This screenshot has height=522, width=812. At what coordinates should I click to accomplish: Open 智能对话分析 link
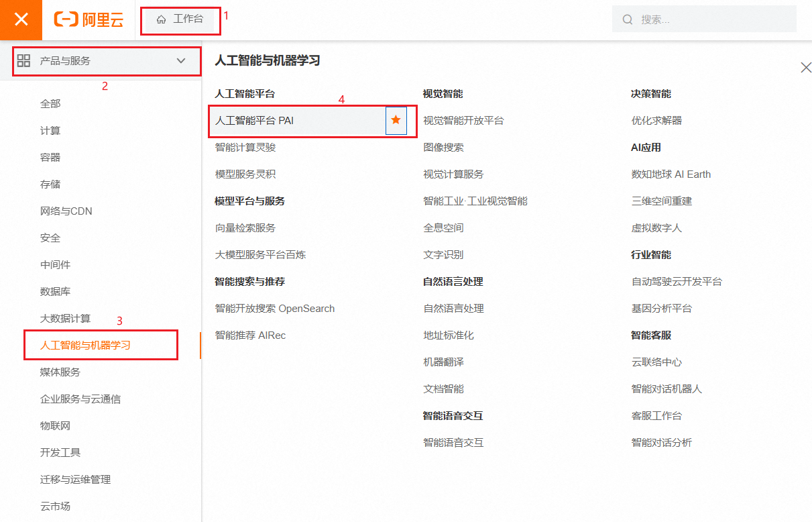click(x=661, y=443)
